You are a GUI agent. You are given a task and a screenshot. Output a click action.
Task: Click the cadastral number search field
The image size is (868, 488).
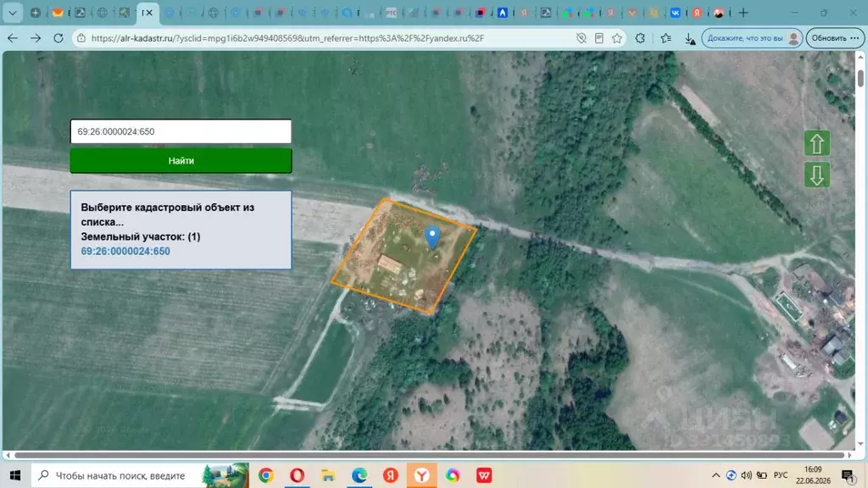(x=181, y=131)
